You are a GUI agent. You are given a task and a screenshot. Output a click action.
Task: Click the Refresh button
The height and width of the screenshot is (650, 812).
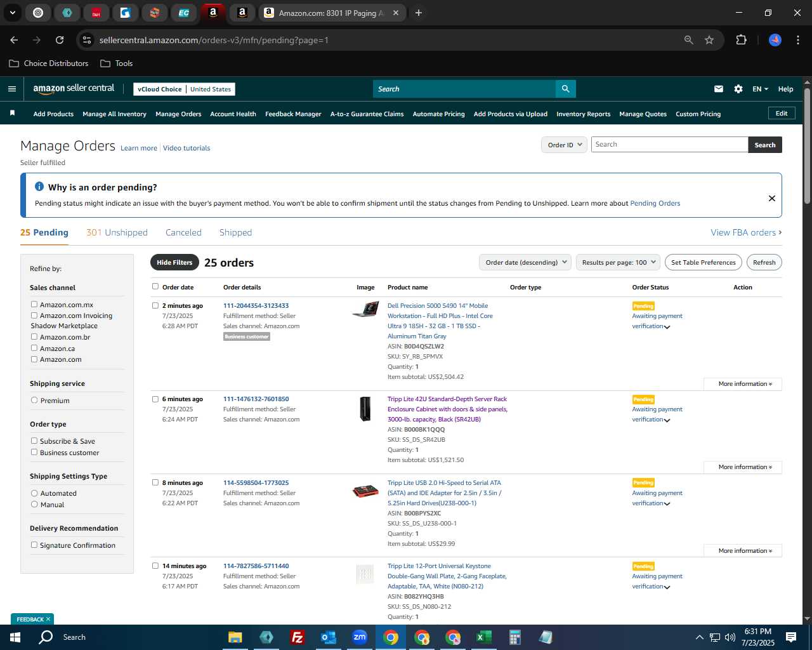coord(764,262)
